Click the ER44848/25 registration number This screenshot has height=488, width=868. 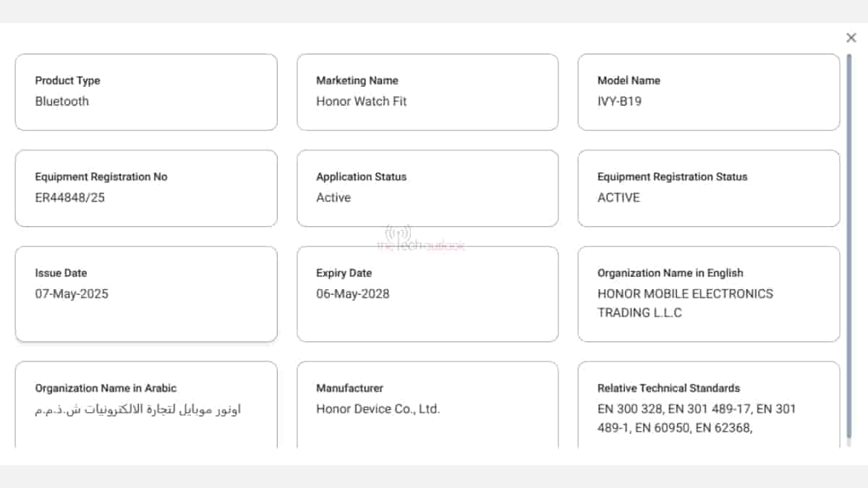coord(69,197)
